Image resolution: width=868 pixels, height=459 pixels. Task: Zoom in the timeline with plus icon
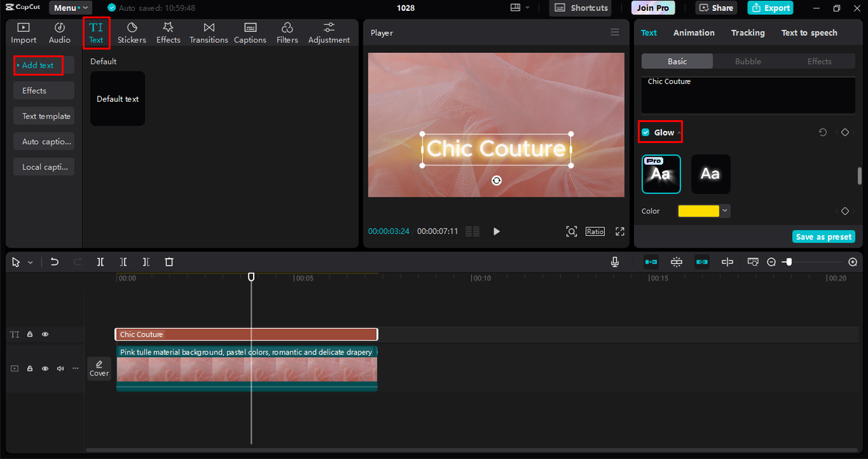pos(853,262)
